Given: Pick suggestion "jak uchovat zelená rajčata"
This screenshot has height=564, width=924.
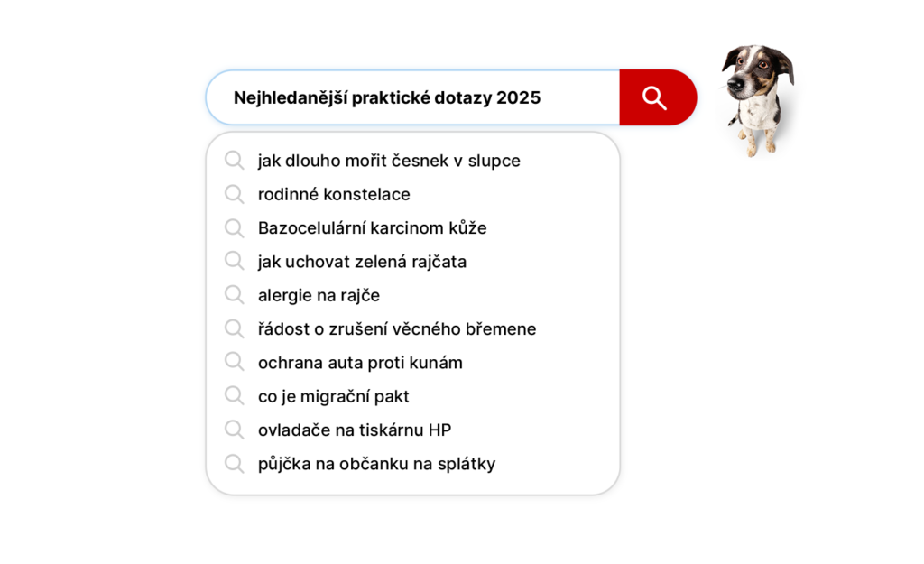Looking at the screenshot, I should (x=362, y=262).
